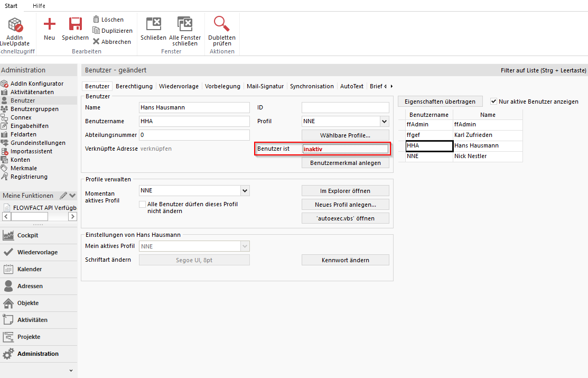The width and height of the screenshot is (588, 378).
Task: Save using the Speichern disk icon
Action: pyautogui.click(x=75, y=24)
